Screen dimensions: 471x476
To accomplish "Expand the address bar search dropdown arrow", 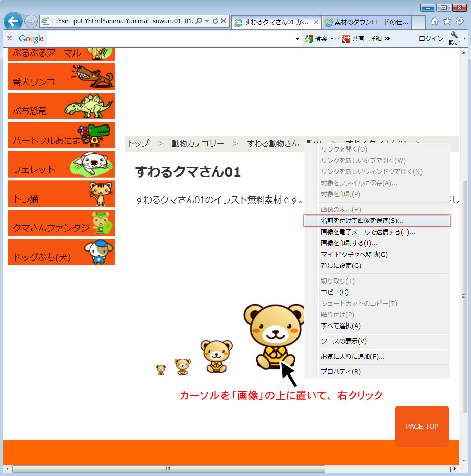I will (207, 21).
